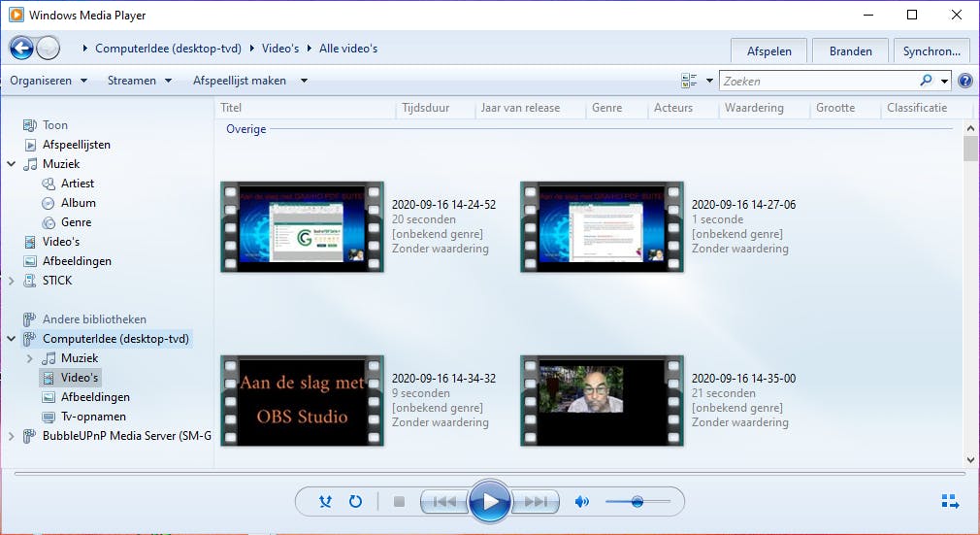Click the greyed Forward navigation arrow
This screenshot has height=535, width=980.
click(x=49, y=48)
